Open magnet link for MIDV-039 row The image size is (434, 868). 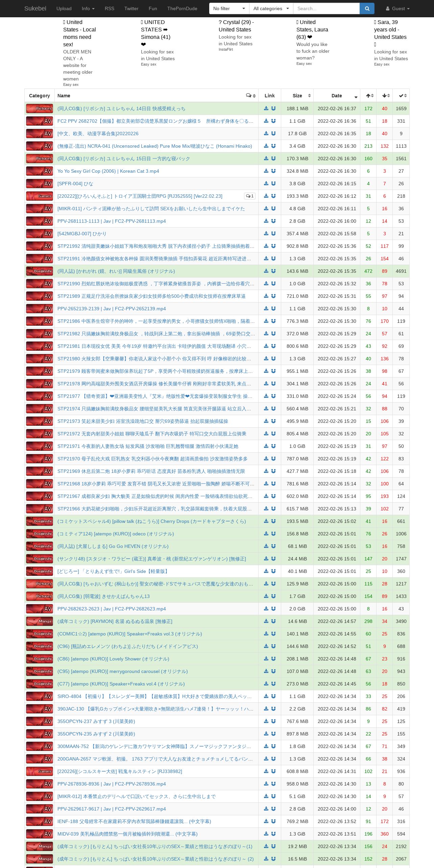click(273, 834)
